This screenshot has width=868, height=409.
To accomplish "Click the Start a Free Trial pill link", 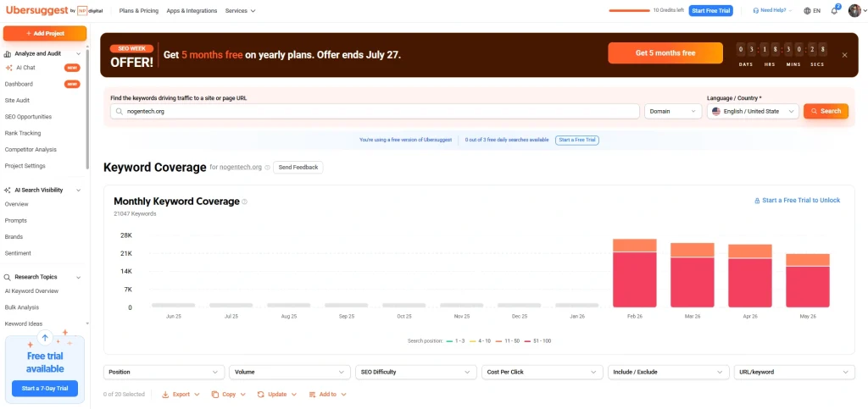I will 577,141.
